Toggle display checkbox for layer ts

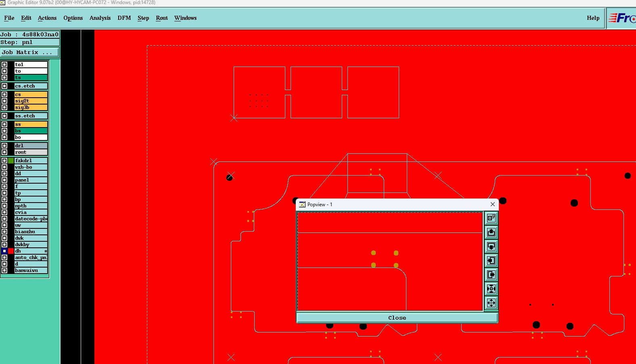coord(4,77)
